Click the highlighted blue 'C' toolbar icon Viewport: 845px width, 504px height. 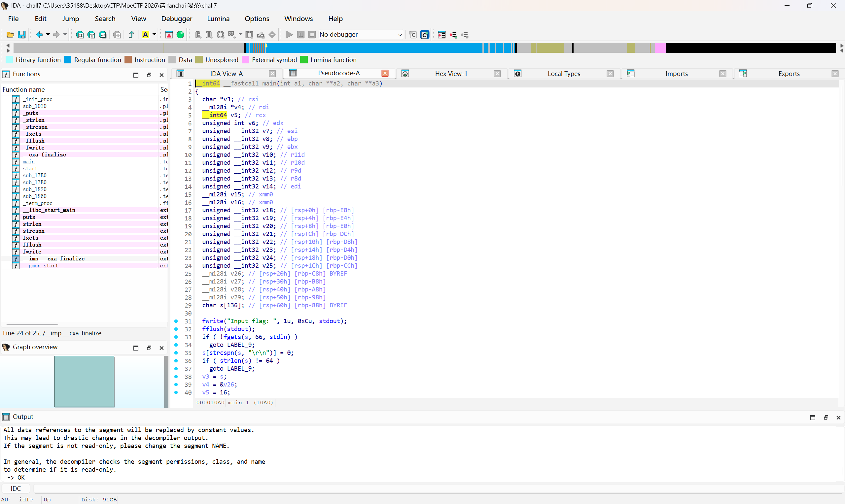click(x=425, y=35)
